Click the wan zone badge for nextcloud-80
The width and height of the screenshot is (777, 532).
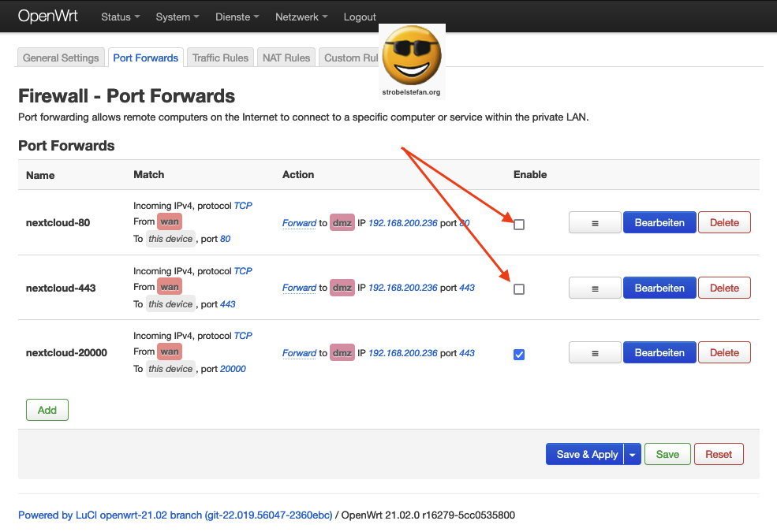point(169,222)
